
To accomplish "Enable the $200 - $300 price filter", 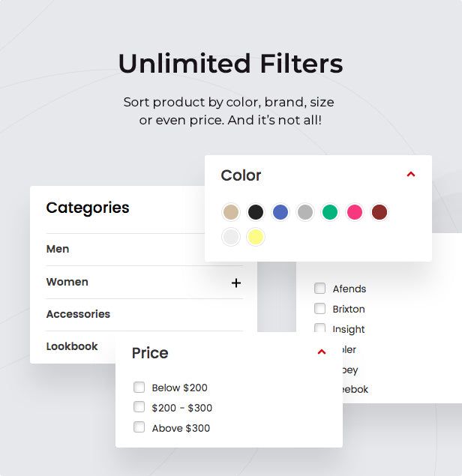I will pos(139,407).
